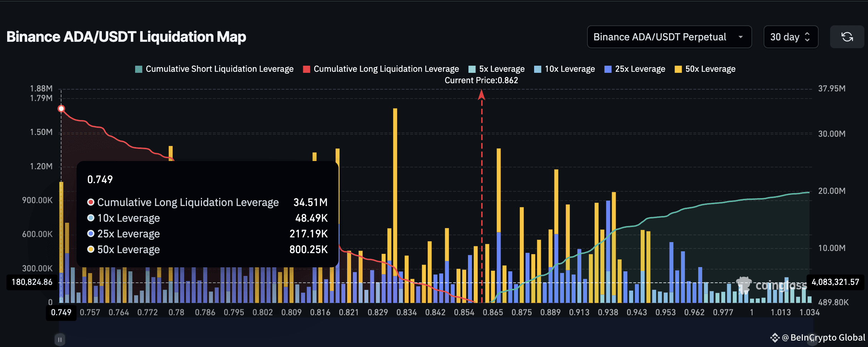Click the red current price arrow marker

tap(482, 95)
